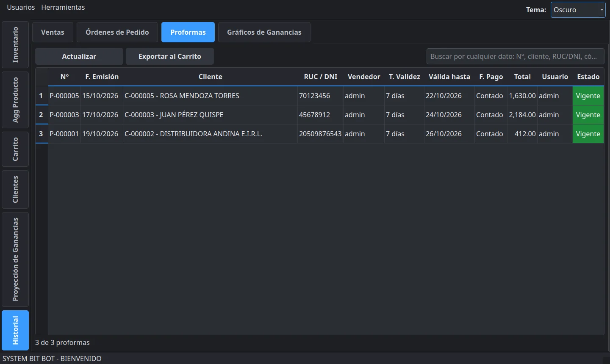Click the Actualizar button

(79, 56)
